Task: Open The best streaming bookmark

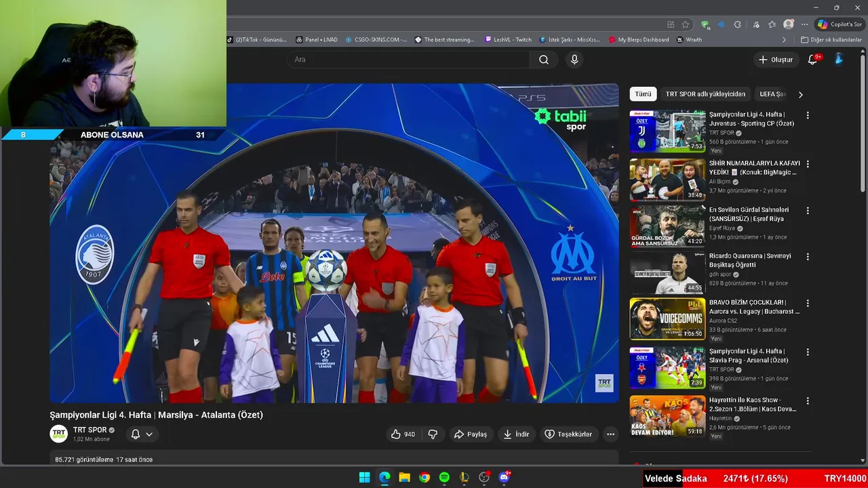Action: coord(445,40)
